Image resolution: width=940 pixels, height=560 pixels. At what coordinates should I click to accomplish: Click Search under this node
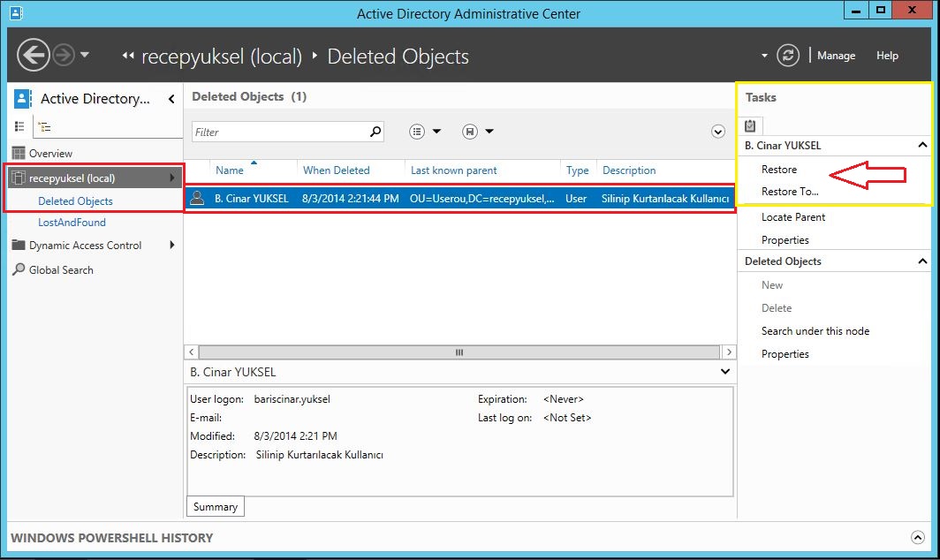(815, 331)
